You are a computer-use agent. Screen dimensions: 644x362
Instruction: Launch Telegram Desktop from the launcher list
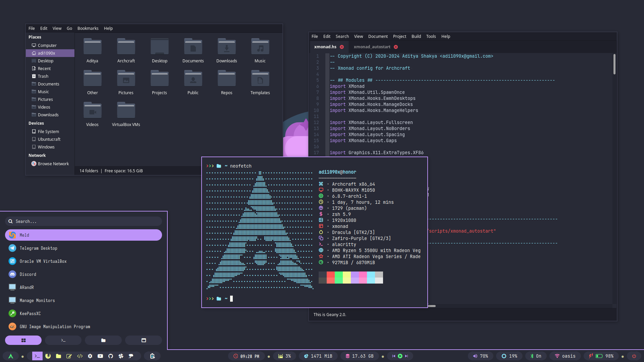[39, 248]
